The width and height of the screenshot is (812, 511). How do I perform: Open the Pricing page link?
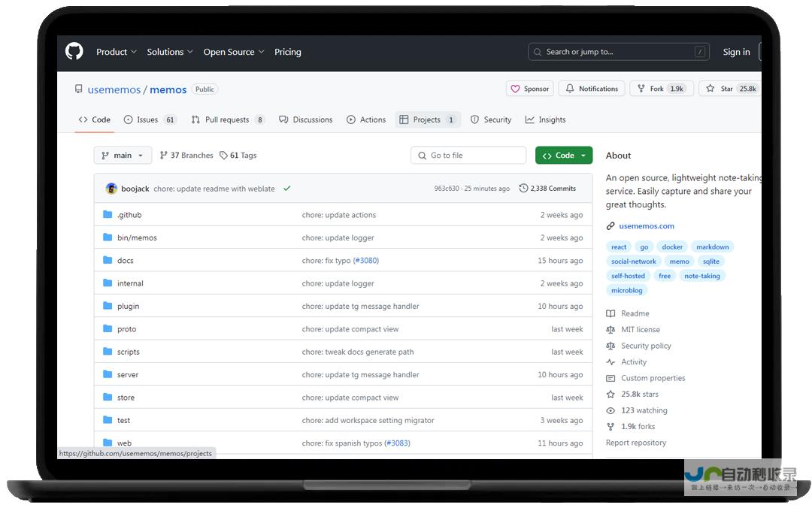(287, 52)
